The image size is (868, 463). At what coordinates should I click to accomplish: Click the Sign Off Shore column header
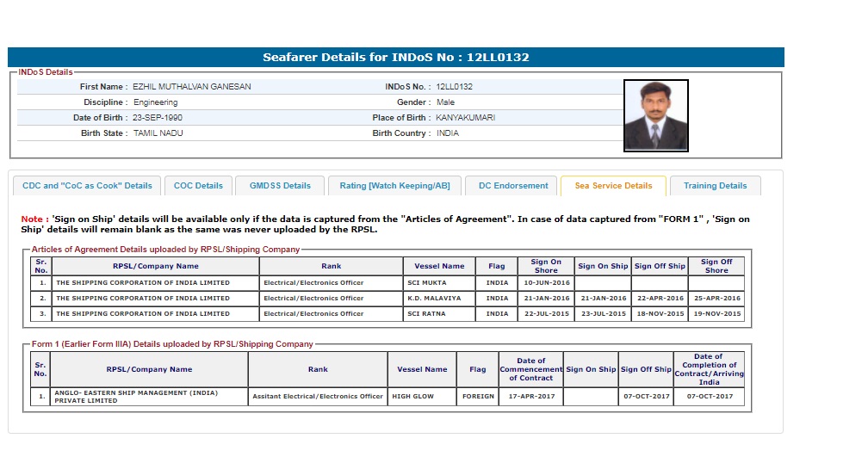pyautogui.click(x=716, y=266)
